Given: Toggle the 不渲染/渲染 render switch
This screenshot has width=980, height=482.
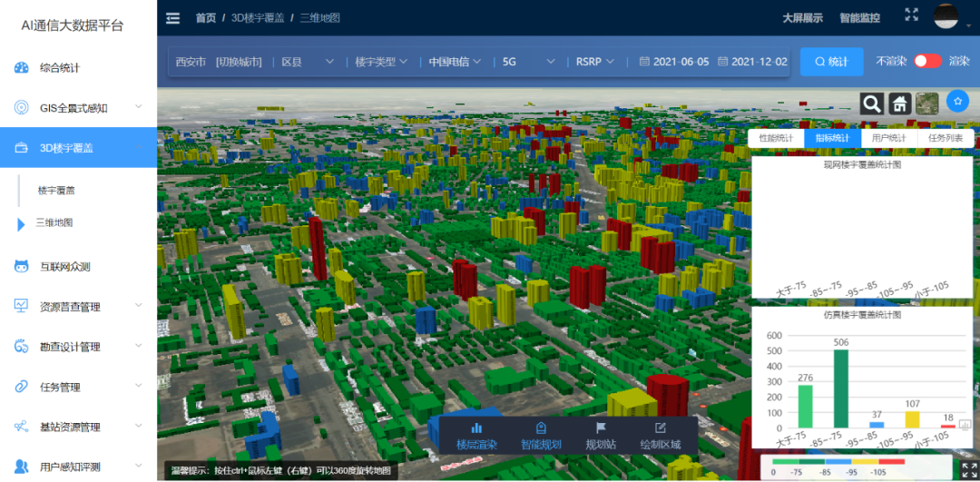Looking at the screenshot, I should point(926,61).
